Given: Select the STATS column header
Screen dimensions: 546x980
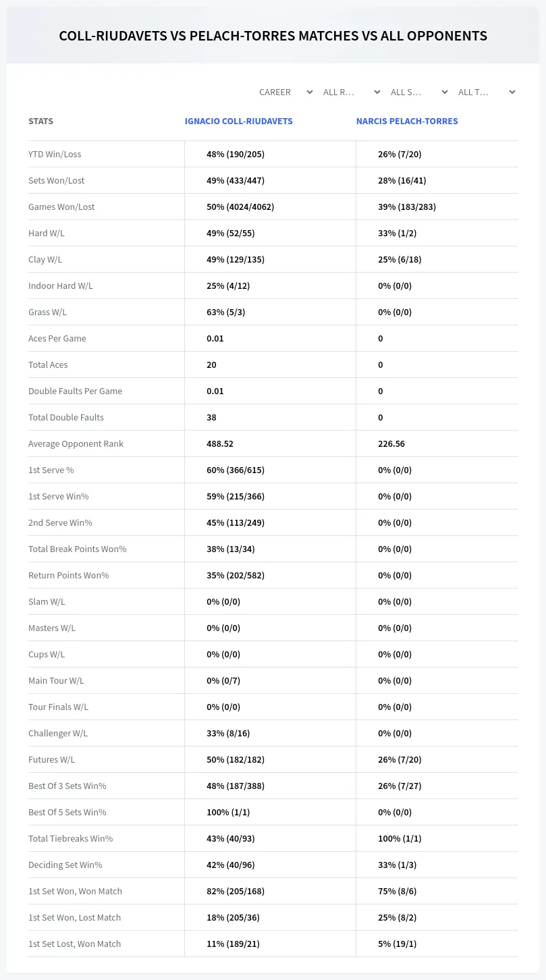Looking at the screenshot, I should tap(40, 121).
